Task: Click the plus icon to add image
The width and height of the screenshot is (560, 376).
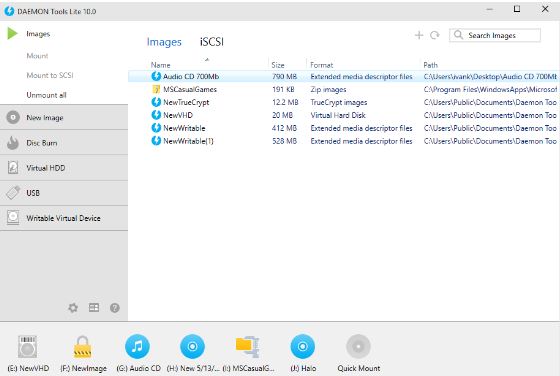Action: [419, 35]
